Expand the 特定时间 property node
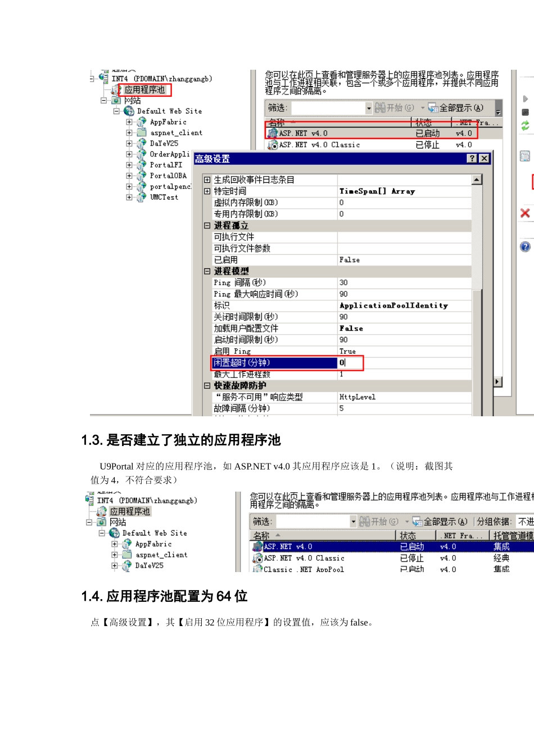The height and width of the screenshot is (756, 534). coord(207,191)
